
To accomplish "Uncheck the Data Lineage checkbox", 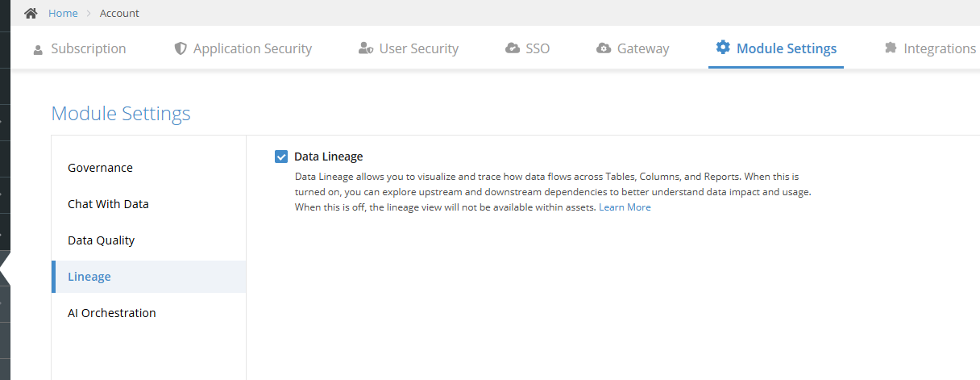I will pos(281,157).
